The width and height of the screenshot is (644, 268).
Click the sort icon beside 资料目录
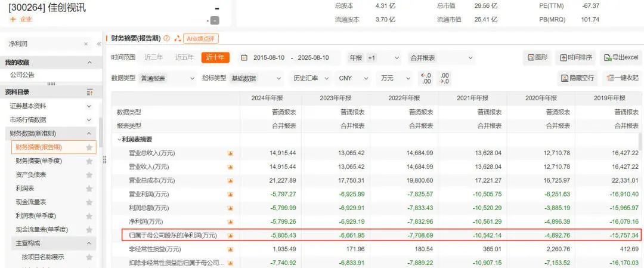point(90,92)
